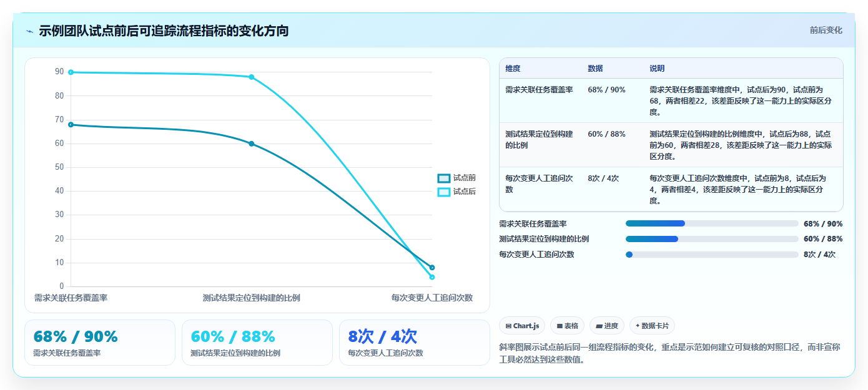This screenshot has height=390, width=868.
Task: Click the y-axis value 10
Action: [59, 263]
